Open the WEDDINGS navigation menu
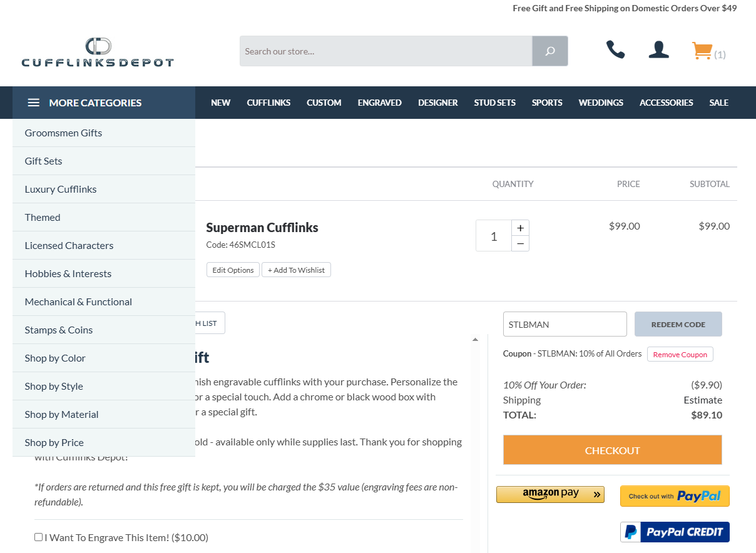The width and height of the screenshot is (756, 553). (x=601, y=103)
